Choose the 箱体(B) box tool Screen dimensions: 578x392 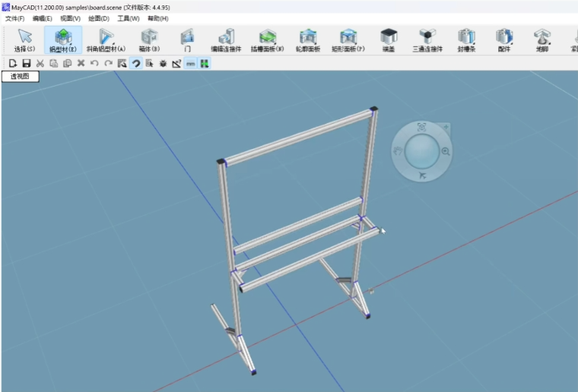(149, 40)
